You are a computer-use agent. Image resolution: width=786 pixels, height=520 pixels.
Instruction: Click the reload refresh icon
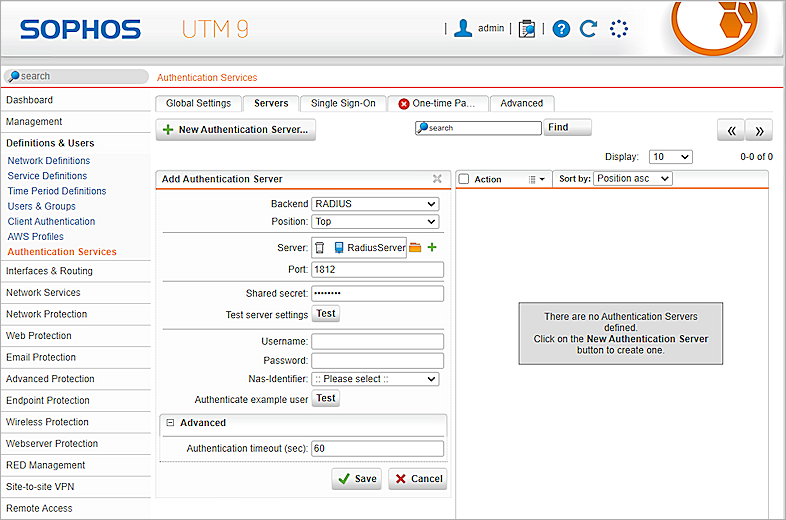click(588, 29)
